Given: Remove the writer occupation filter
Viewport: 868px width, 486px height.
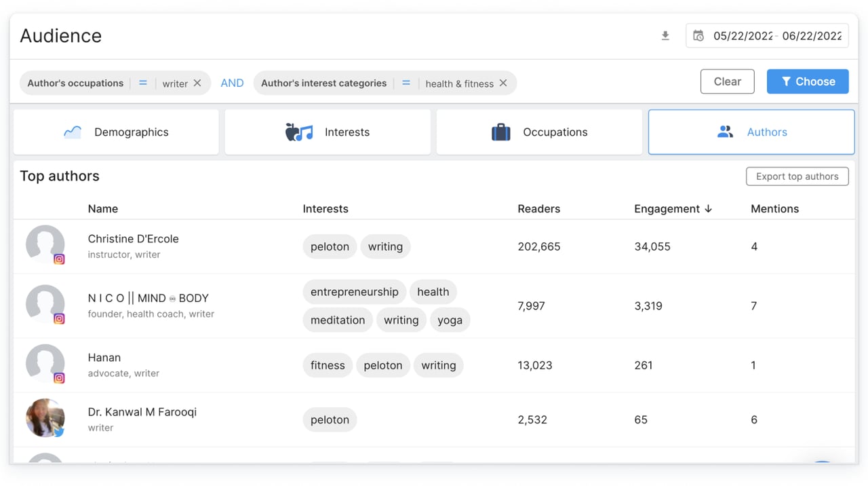Looking at the screenshot, I should pyautogui.click(x=197, y=83).
